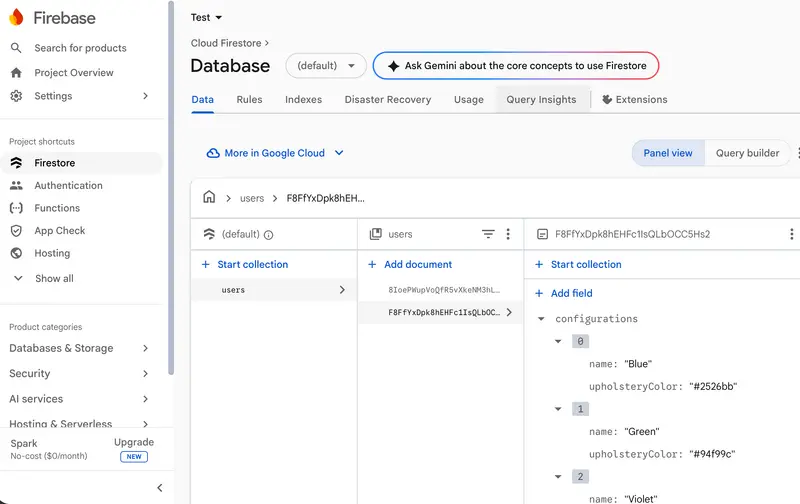Click the users collection filter icon
The width and height of the screenshot is (800, 504).
coord(488,234)
